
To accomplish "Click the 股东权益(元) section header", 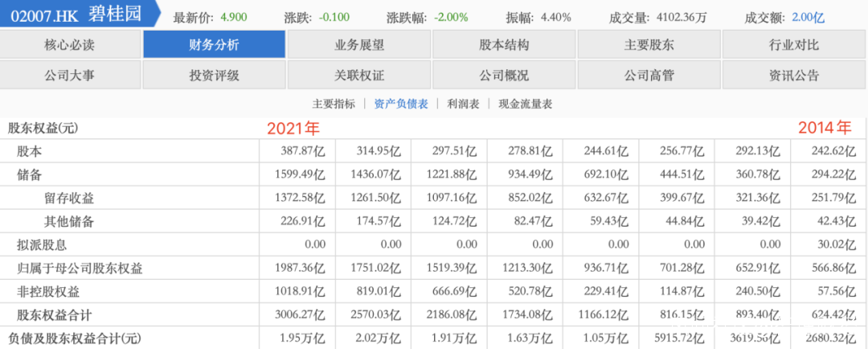I will tap(43, 129).
